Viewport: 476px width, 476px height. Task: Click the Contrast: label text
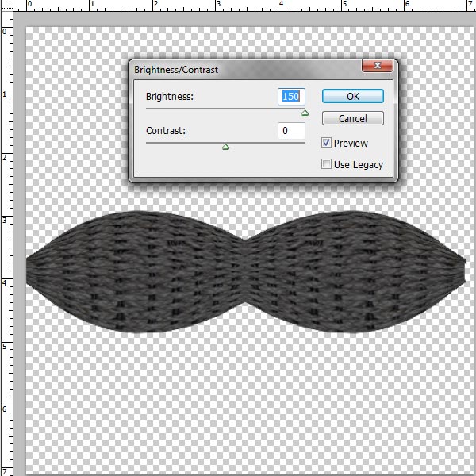coord(166,131)
